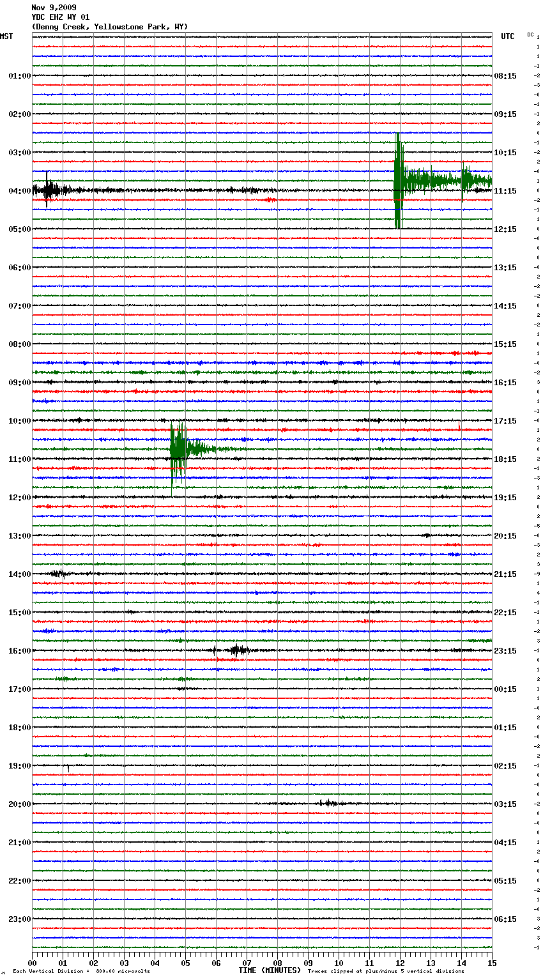
Task: Select the Each Vertical Division 800.00 microvolts note
Action: [x=81, y=971]
